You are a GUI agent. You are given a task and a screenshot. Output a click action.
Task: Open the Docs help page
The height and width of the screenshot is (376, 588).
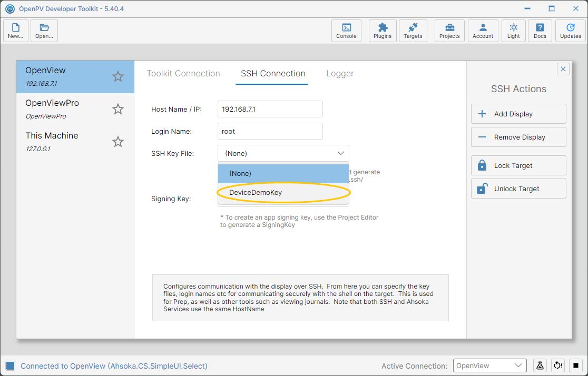coord(540,31)
